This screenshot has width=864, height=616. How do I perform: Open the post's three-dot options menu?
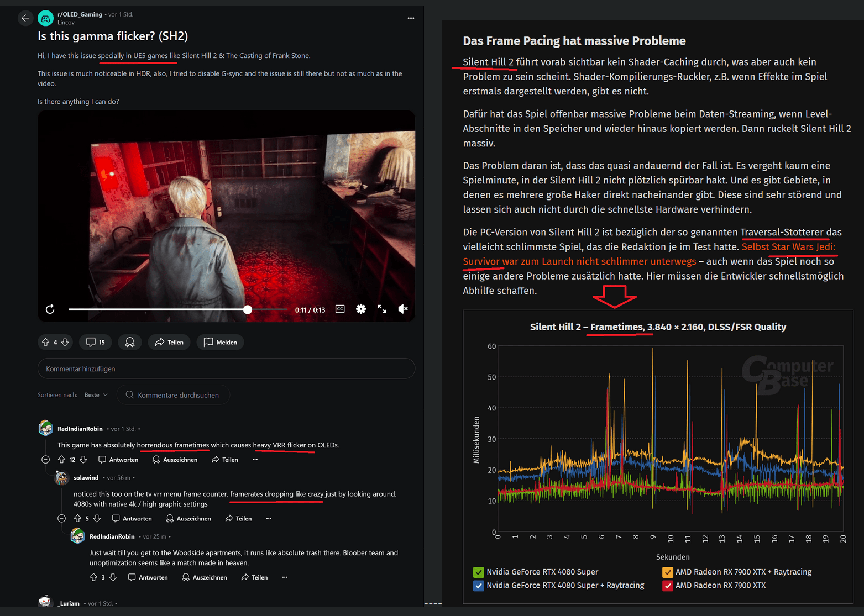[411, 18]
